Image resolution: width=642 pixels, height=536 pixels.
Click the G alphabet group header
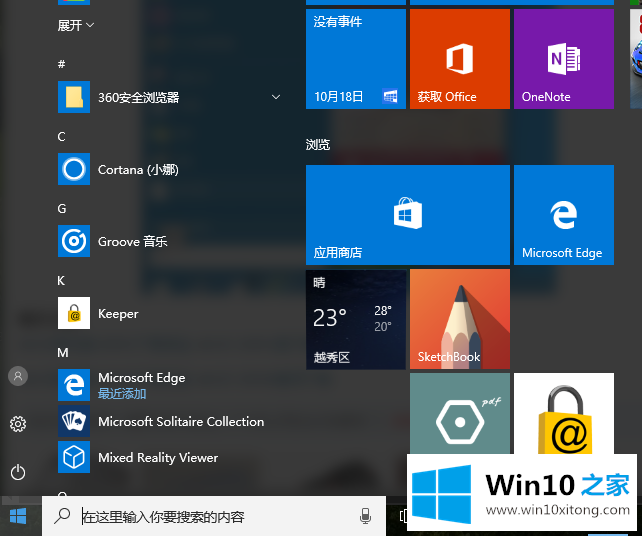click(x=62, y=208)
